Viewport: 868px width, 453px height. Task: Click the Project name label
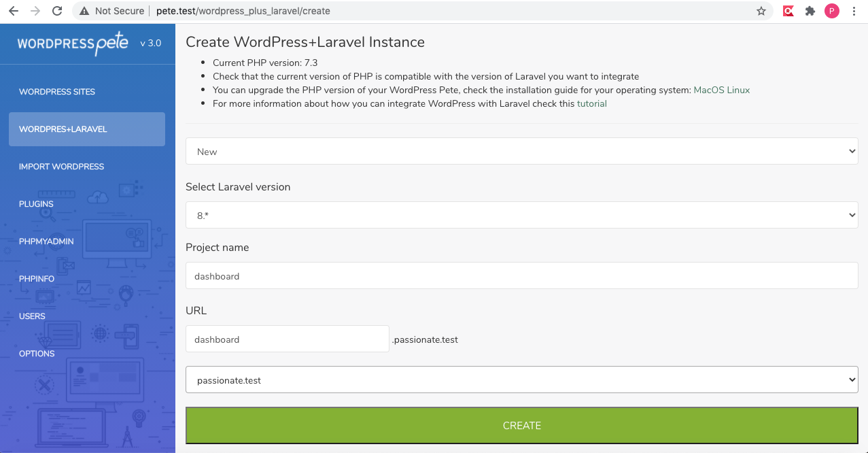218,248
